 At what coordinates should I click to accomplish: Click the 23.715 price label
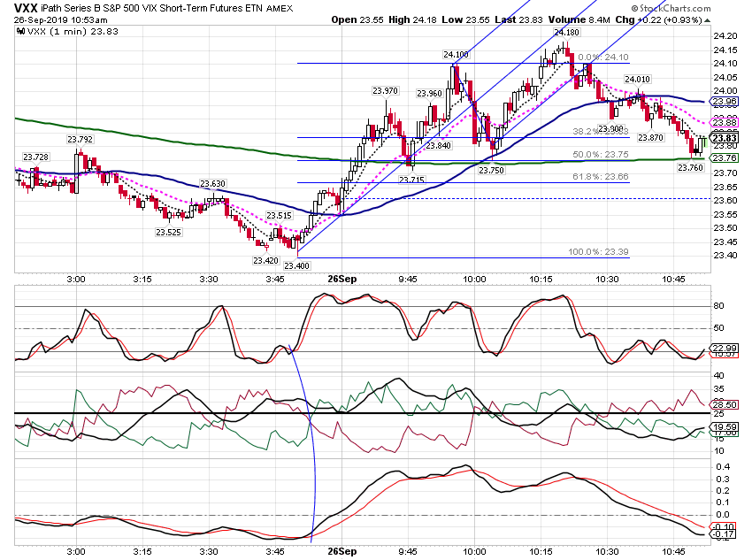pyautogui.click(x=411, y=180)
